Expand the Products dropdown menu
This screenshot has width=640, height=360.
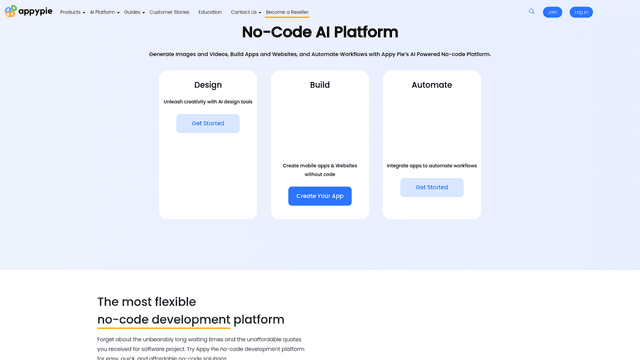pyautogui.click(x=72, y=12)
